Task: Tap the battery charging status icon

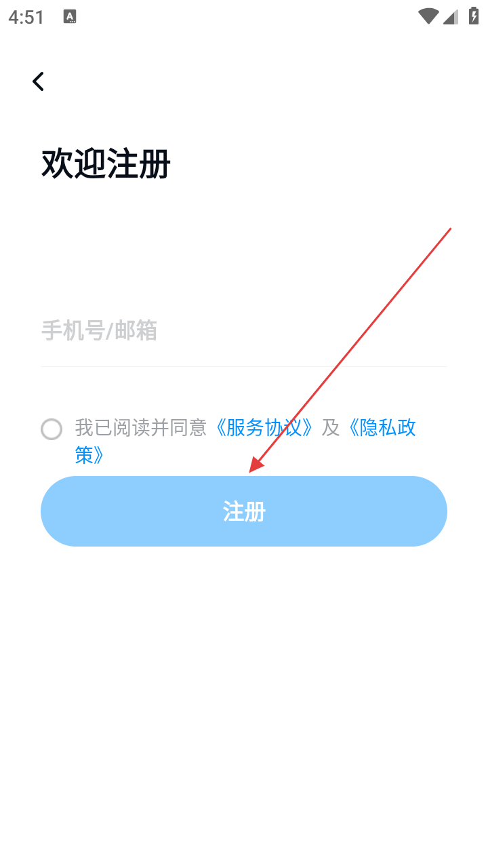Action: [x=474, y=16]
